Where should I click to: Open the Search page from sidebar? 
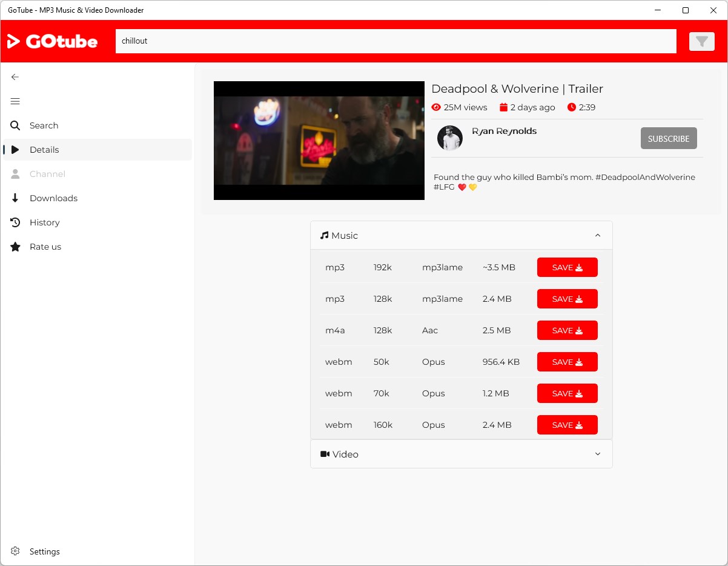tap(98, 125)
